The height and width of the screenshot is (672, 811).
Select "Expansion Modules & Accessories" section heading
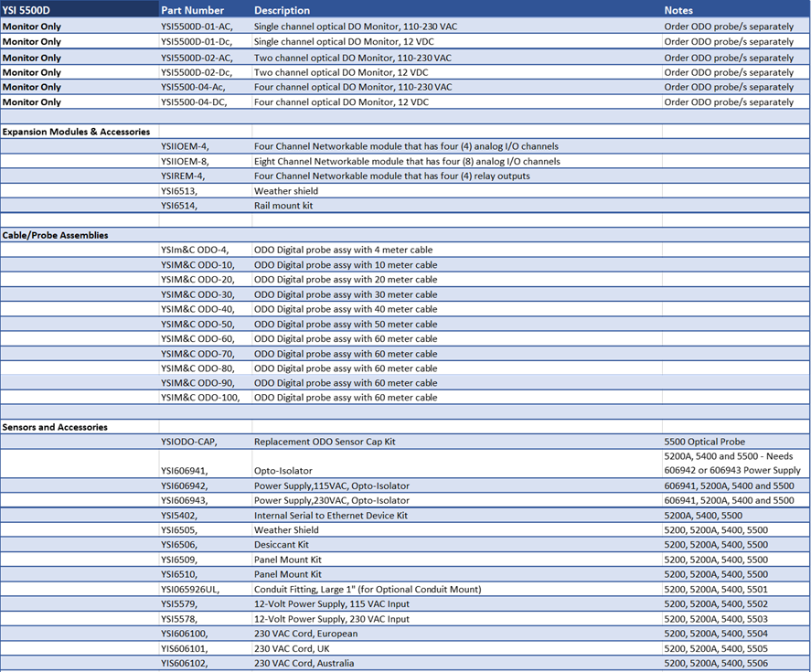coord(76,132)
